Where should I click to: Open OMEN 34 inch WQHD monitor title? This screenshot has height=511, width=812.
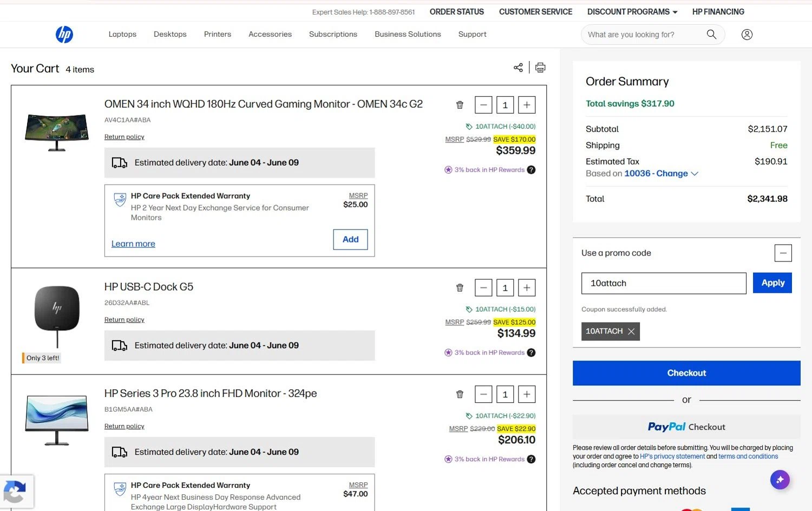tap(264, 104)
